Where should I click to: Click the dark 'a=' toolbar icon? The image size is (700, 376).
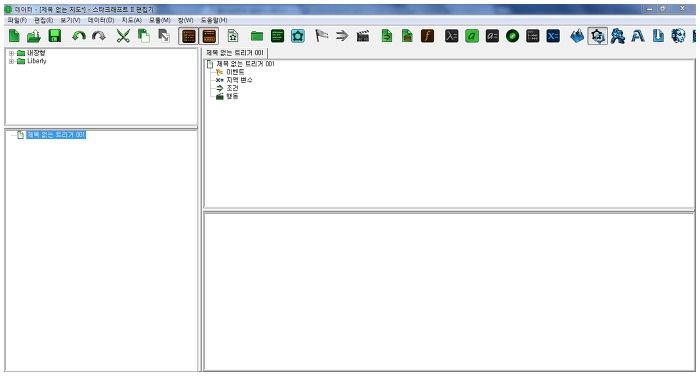click(x=492, y=36)
